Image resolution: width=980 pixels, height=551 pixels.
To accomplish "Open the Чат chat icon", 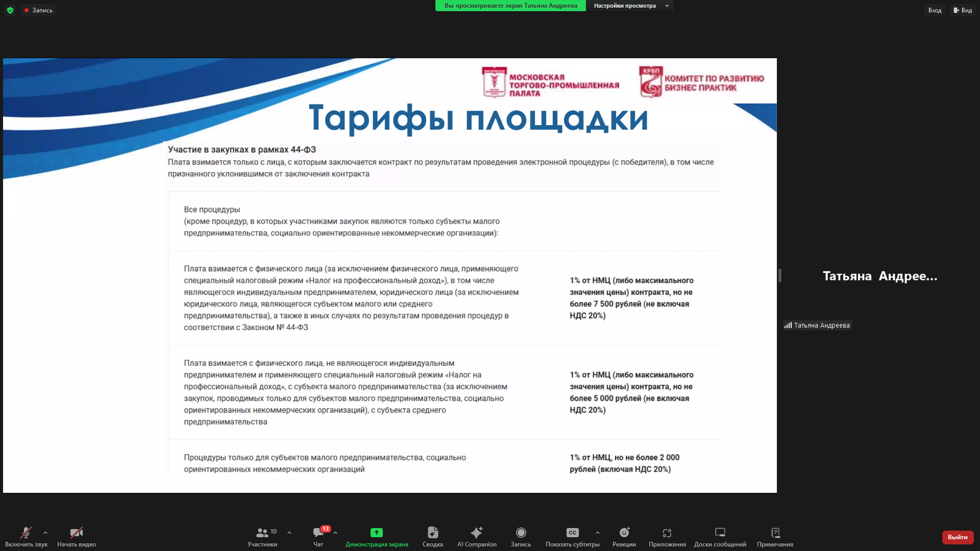I will coord(318,536).
